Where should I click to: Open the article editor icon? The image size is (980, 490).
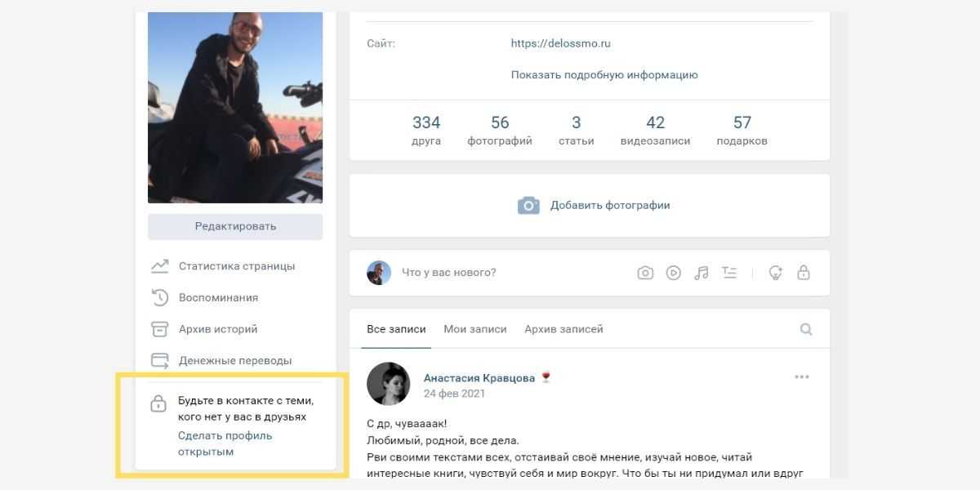729,273
